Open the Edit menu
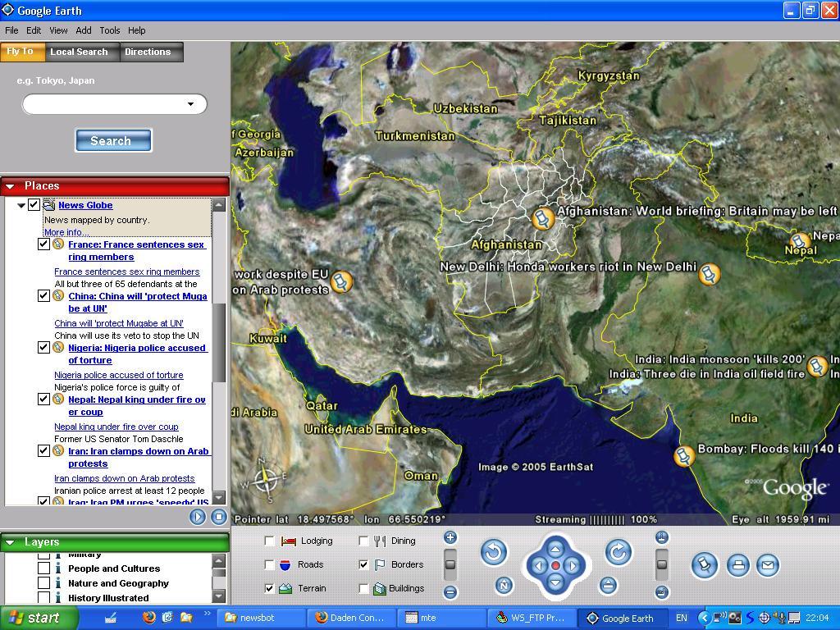The image size is (840, 630). tap(34, 30)
